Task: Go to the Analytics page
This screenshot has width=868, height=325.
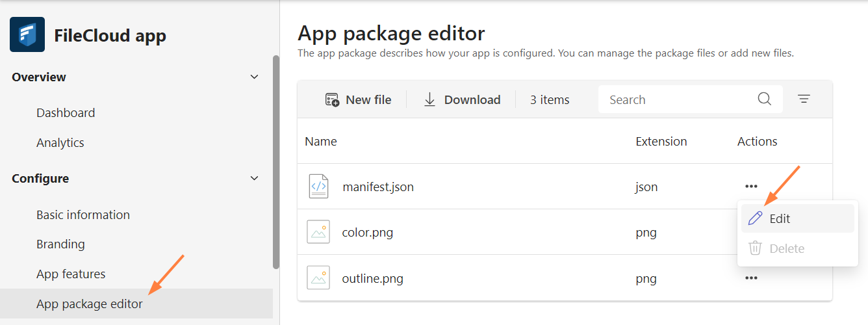Action: point(60,142)
